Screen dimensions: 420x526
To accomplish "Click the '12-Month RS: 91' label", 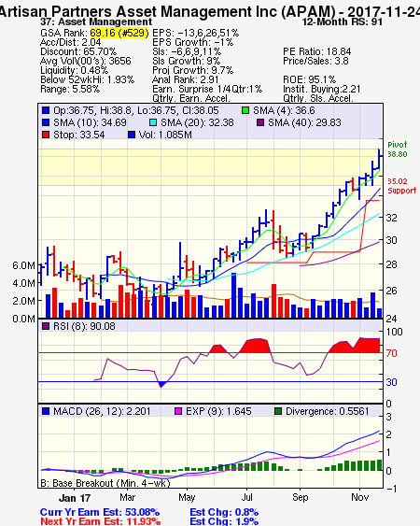I will tap(343, 21).
